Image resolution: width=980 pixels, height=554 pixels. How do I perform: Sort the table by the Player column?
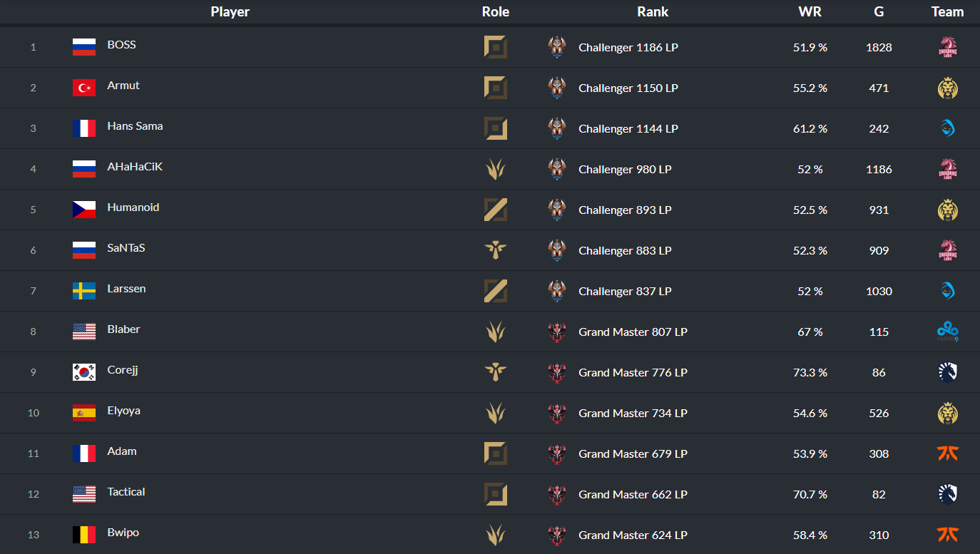(230, 11)
